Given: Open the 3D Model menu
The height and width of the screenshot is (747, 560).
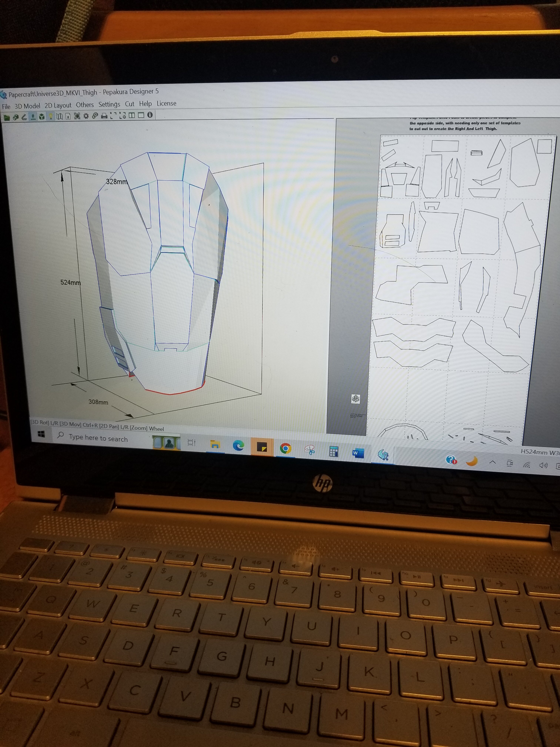Looking at the screenshot, I should tap(27, 106).
